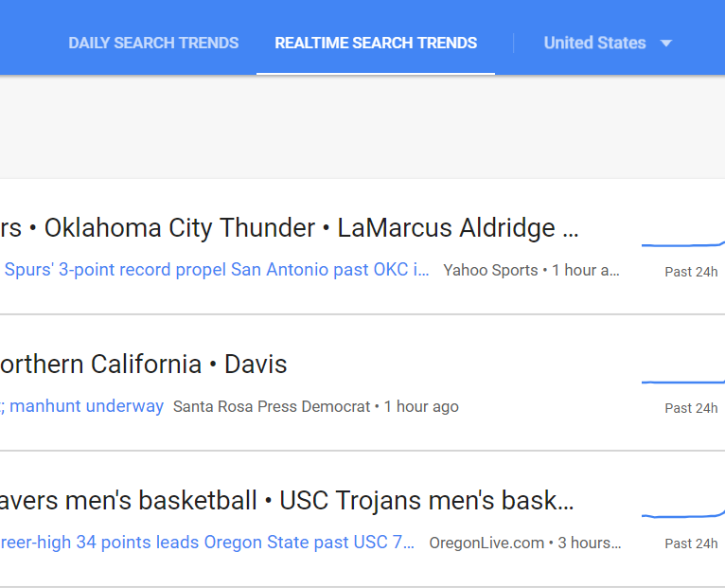Click the Davis story trend sparkline
The width and height of the screenshot is (725, 588).
[683, 381]
